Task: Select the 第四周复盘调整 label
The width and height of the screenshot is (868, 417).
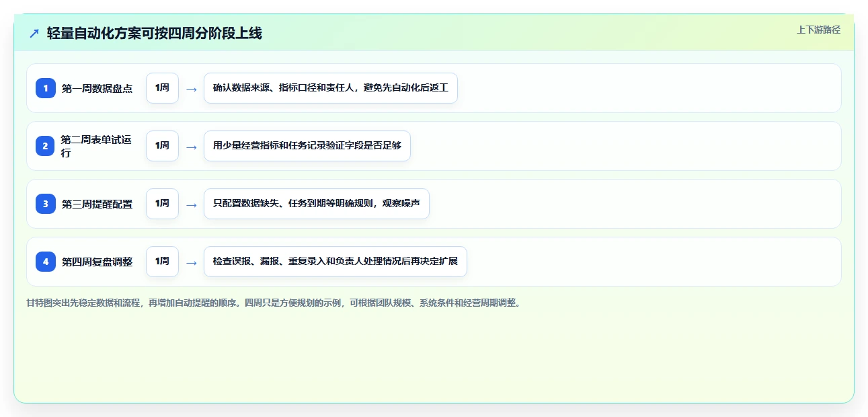Action: pyautogui.click(x=97, y=262)
